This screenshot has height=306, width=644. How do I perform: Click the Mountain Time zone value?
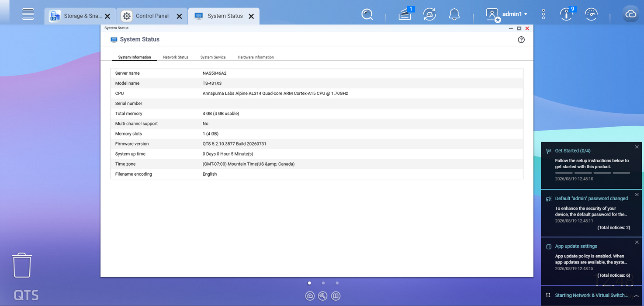click(x=249, y=164)
